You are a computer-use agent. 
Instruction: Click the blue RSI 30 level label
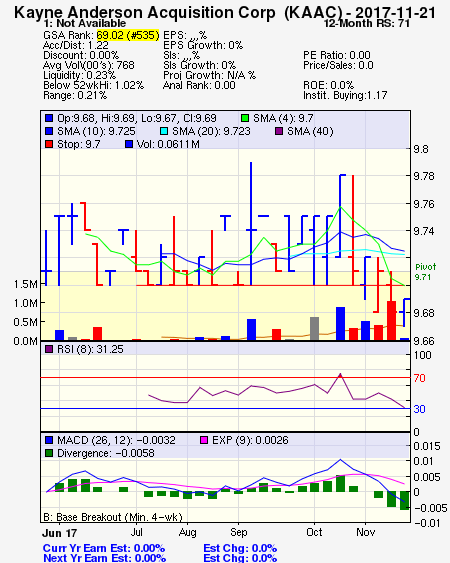tap(419, 409)
